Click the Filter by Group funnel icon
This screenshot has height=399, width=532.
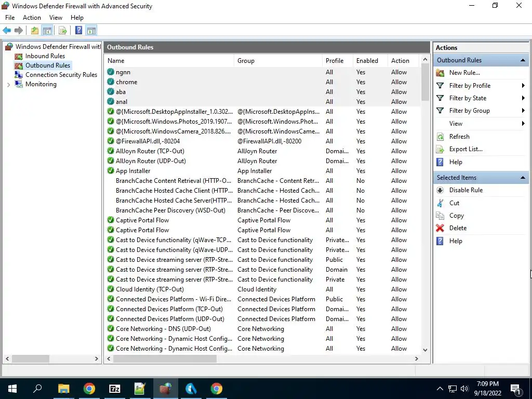tap(440, 111)
